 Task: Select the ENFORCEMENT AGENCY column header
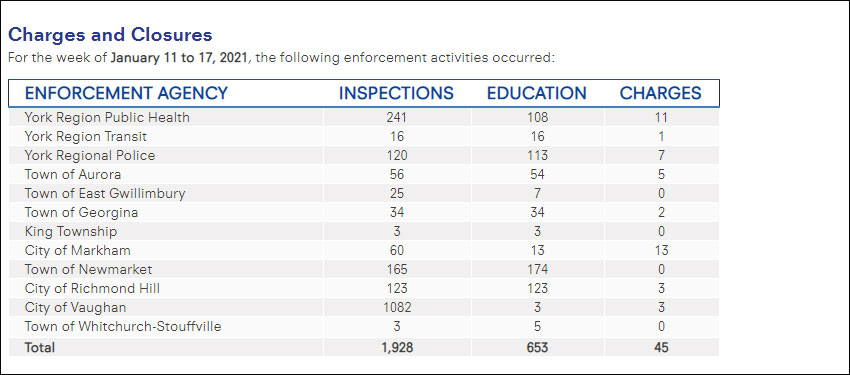(x=126, y=93)
